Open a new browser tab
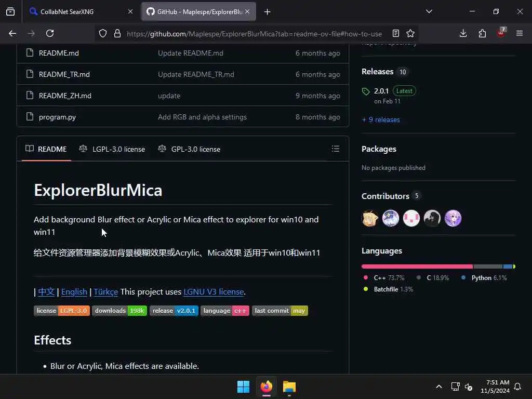 click(x=268, y=12)
